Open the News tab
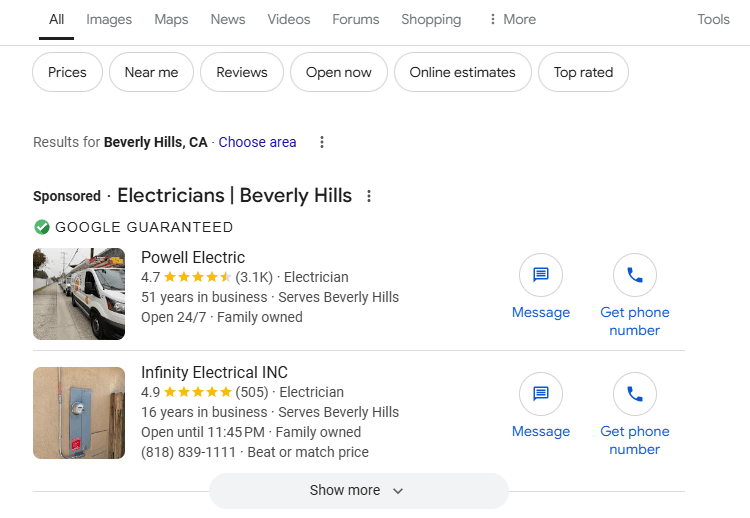Screen dimensions: 750x518 228,20
